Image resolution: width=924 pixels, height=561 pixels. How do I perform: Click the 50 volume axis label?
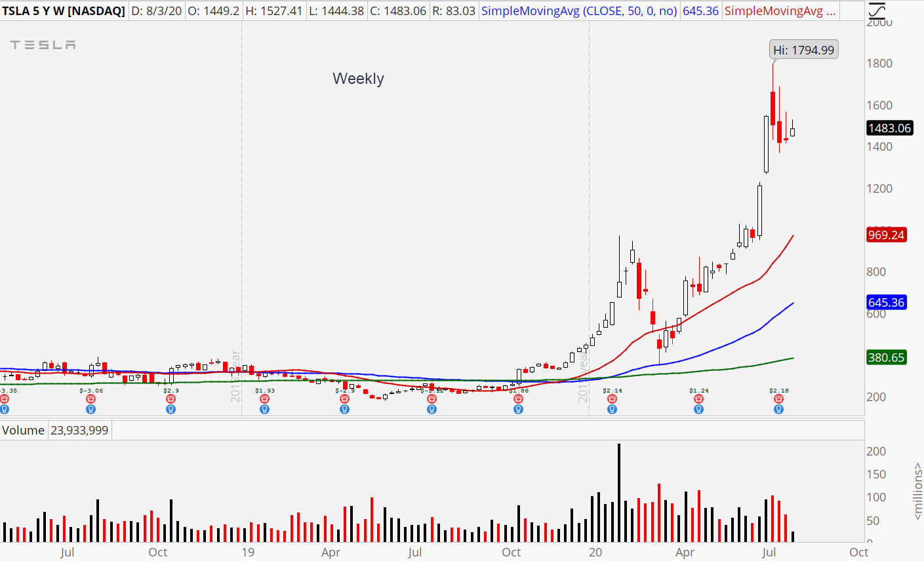[x=873, y=522]
